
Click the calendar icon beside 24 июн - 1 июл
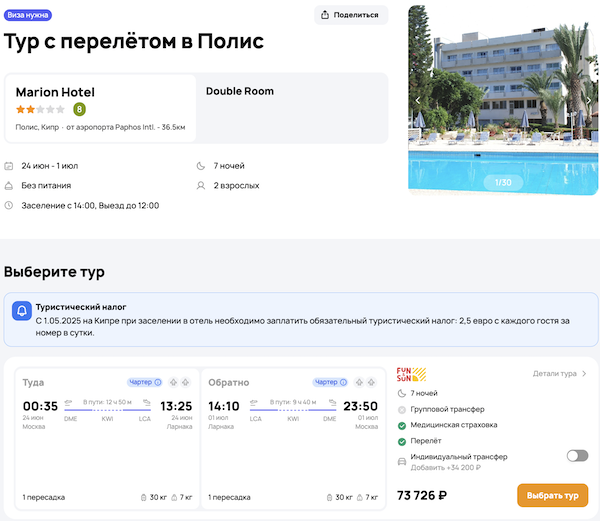9,166
